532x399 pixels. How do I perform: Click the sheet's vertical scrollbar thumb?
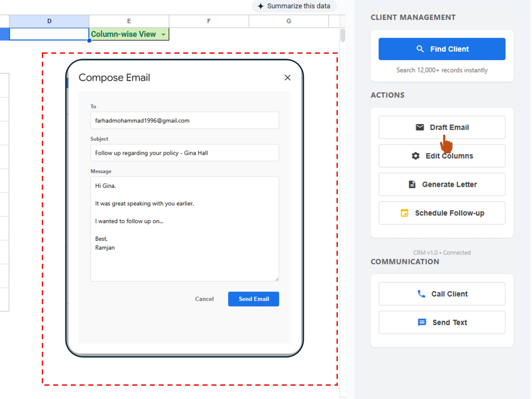pos(343,35)
